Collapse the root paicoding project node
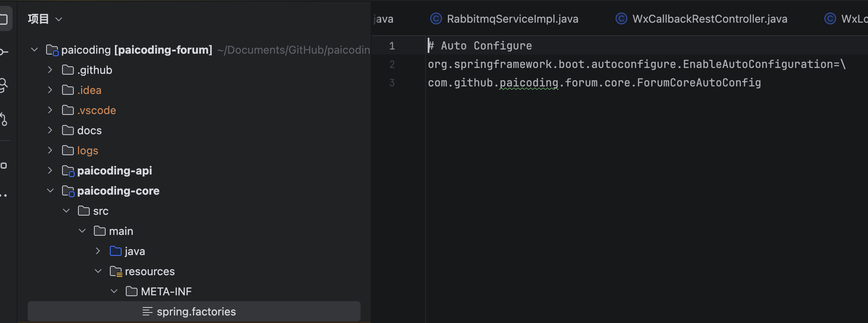This screenshot has height=323, width=868. (34, 49)
